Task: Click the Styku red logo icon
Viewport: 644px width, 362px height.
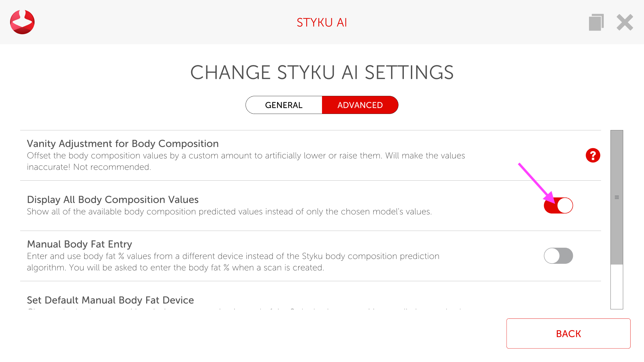Action: pos(22,22)
